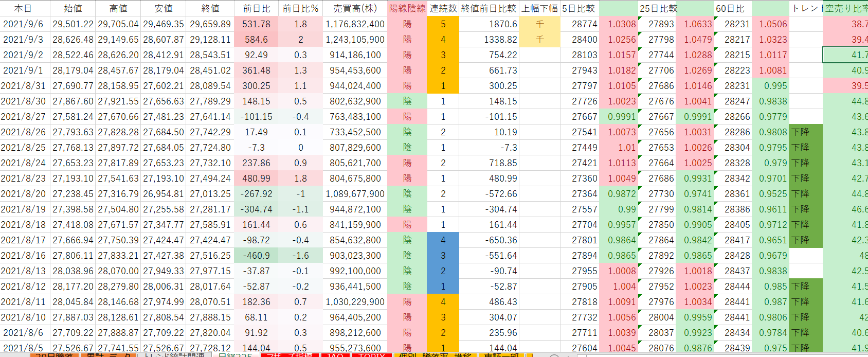
Task: Select the 1870.6 cumulative change cell
Action: (x=489, y=24)
